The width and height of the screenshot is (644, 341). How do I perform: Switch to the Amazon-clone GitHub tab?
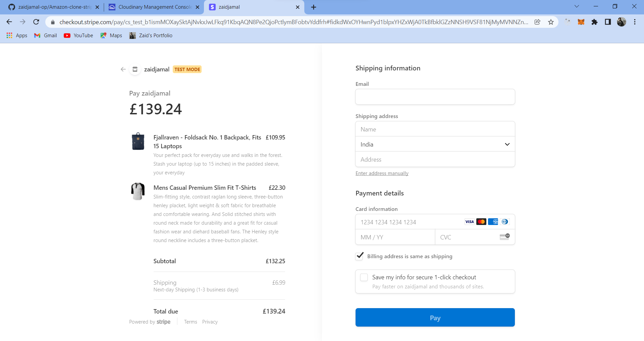pyautogui.click(x=54, y=7)
